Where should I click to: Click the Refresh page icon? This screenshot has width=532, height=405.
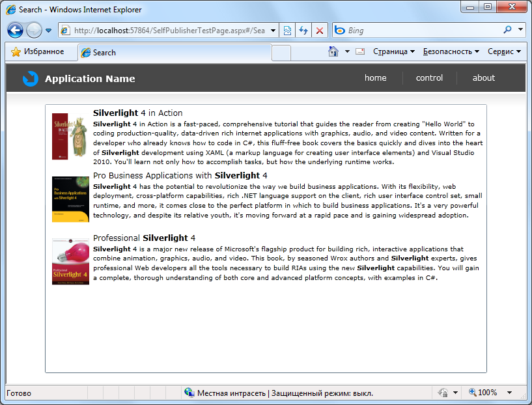point(303,31)
